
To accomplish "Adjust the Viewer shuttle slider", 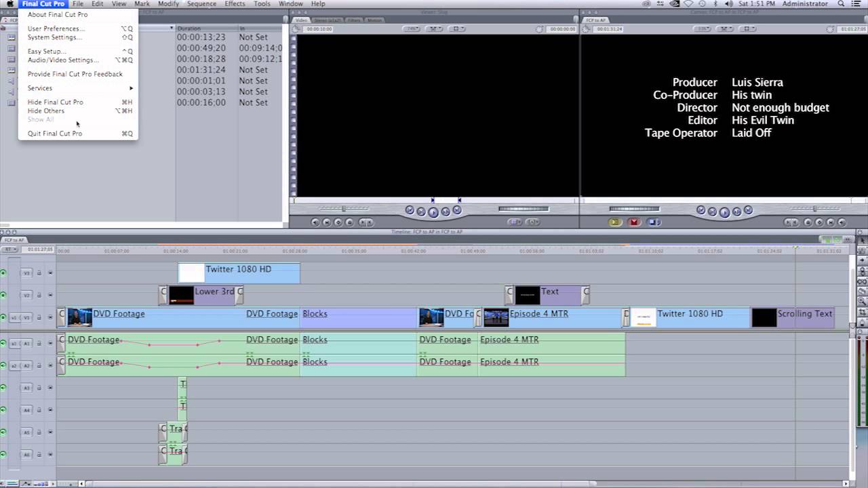I will click(343, 209).
